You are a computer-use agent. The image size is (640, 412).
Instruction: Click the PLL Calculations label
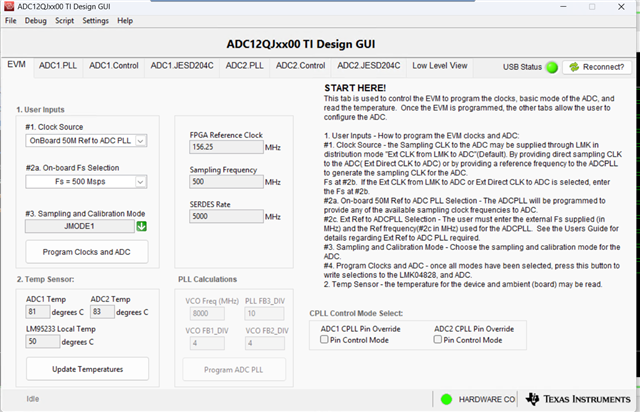coord(207,279)
